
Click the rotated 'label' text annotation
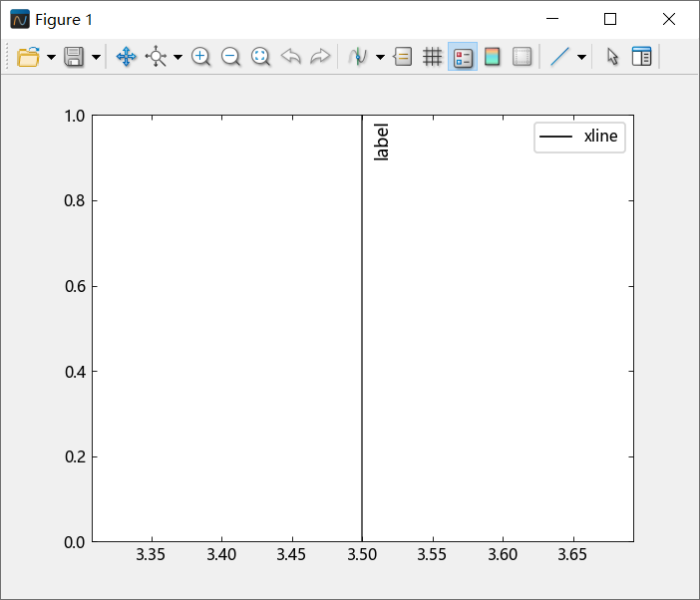[381, 143]
